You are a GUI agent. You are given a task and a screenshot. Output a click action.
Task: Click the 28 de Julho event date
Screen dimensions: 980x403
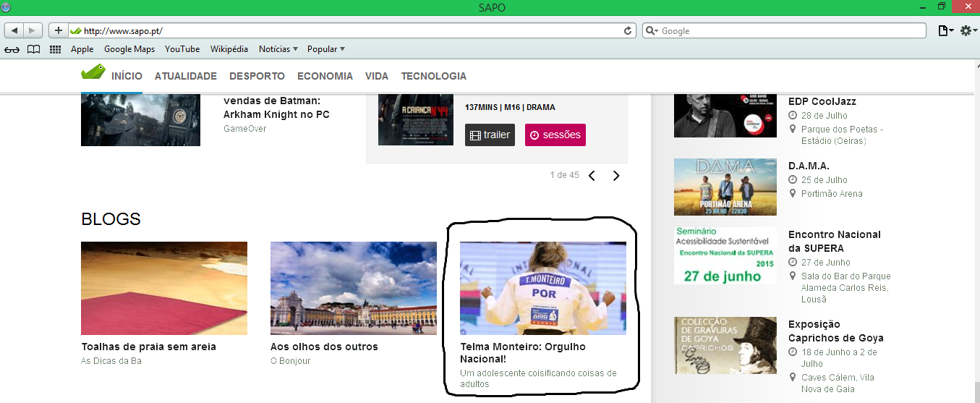coord(825,115)
